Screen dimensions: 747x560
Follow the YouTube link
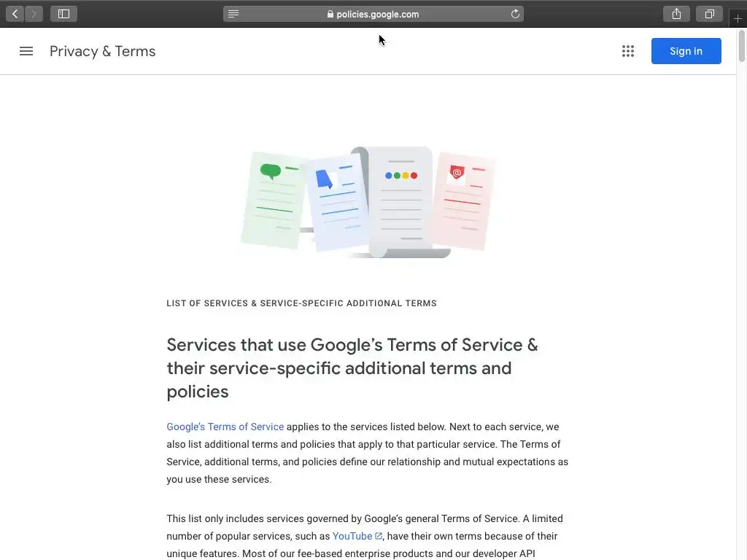tap(352, 536)
